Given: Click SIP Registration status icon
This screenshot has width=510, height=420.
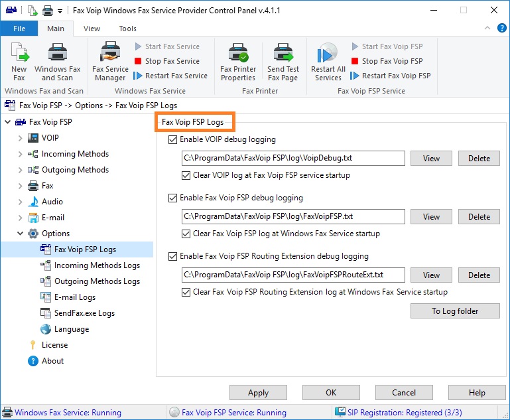Looking at the screenshot, I should [x=340, y=412].
